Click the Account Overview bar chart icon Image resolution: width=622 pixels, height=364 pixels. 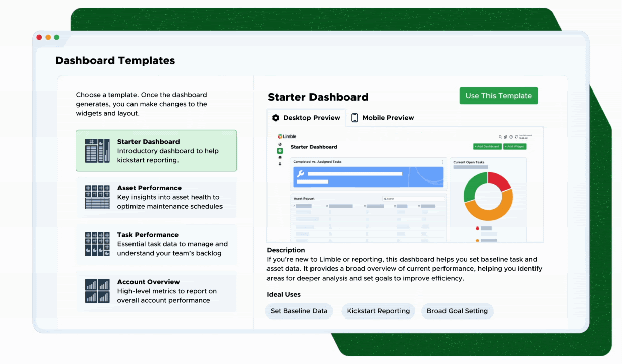[97, 291]
